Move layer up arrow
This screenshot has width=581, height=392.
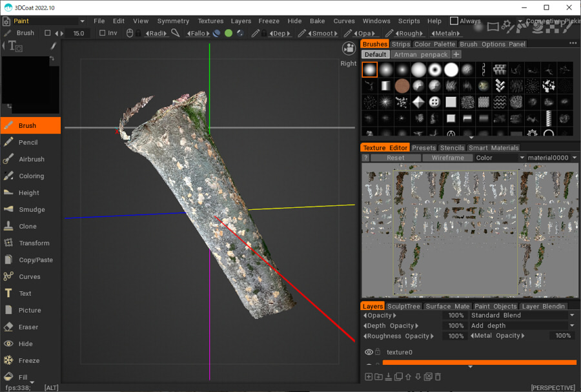409,377
